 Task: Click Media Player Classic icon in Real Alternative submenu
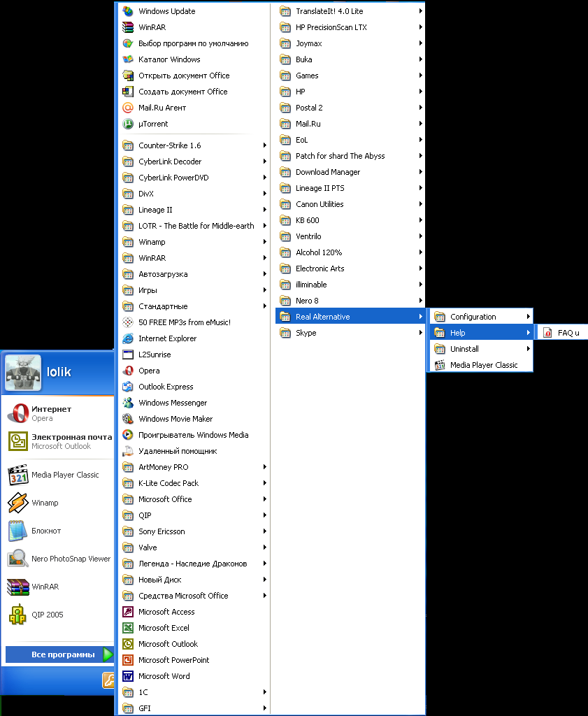tap(440, 365)
